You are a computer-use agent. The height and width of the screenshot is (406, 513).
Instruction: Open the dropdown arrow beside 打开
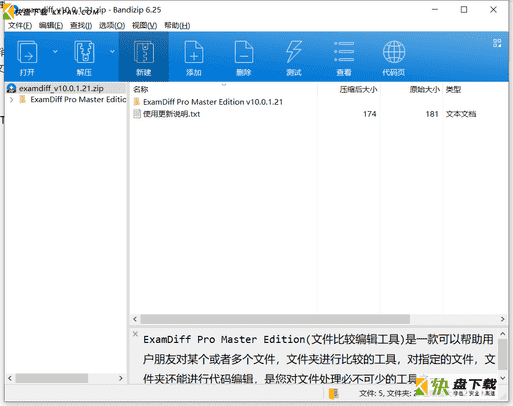(55, 51)
